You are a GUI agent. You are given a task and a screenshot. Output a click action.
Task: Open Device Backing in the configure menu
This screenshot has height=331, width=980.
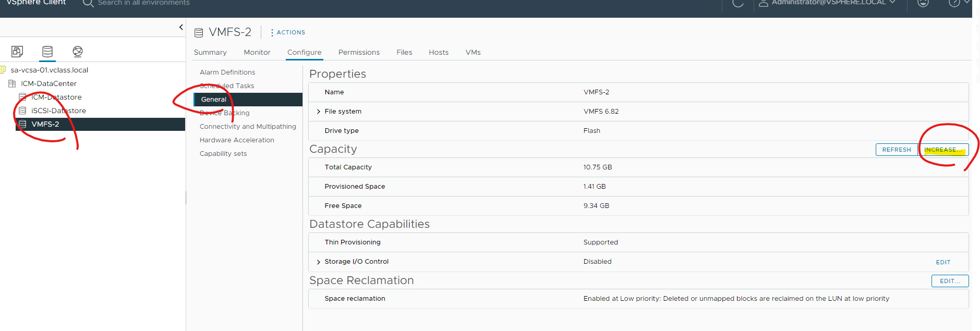[x=224, y=113]
